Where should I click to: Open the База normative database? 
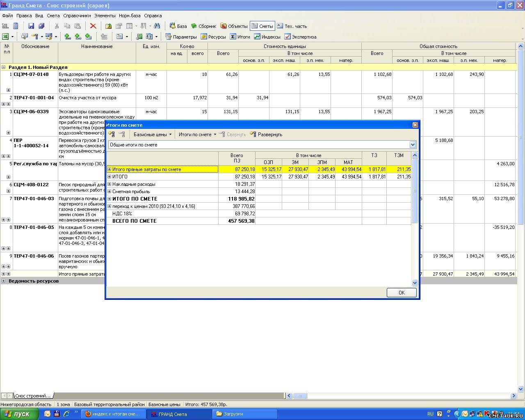click(178, 26)
